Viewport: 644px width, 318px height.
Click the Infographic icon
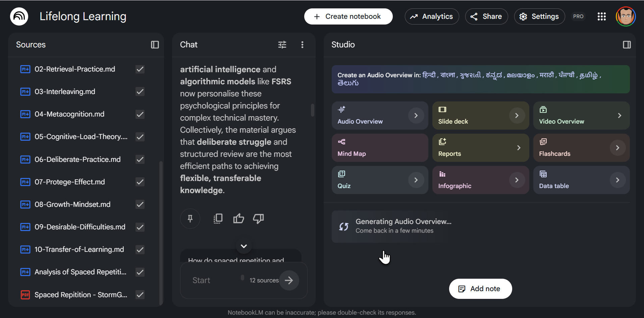pos(442,174)
